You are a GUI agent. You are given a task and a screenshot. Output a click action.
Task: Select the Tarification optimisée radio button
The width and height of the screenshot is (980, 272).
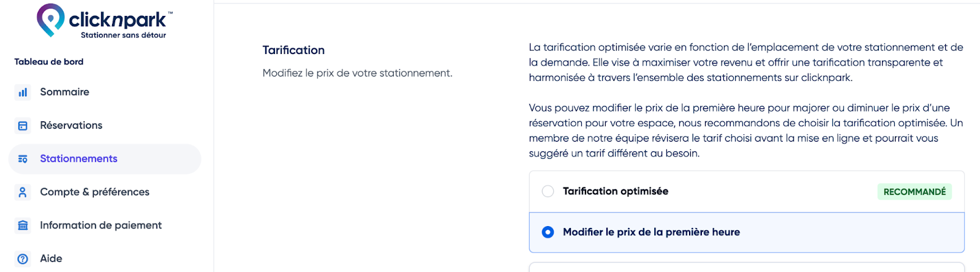548,191
